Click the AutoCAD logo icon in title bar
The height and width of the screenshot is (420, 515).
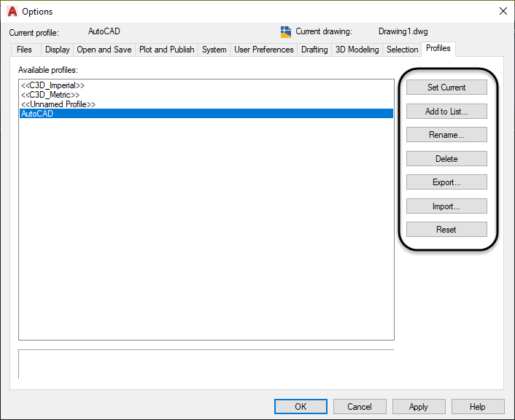point(12,12)
